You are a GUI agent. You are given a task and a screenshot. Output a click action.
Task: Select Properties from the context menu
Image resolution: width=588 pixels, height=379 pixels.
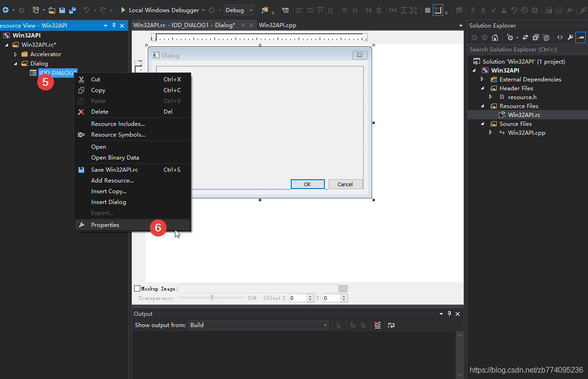[x=105, y=225]
